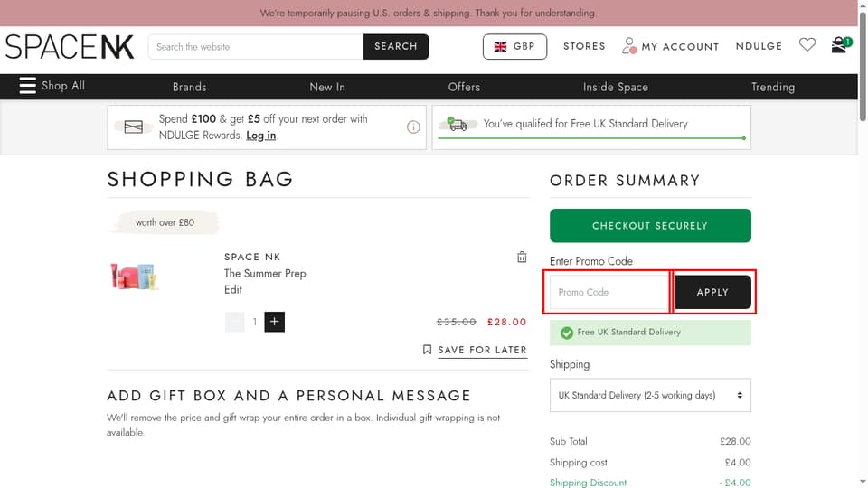The height and width of the screenshot is (488, 868).
Task: Open the shopping bag icon
Action: coord(840,45)
